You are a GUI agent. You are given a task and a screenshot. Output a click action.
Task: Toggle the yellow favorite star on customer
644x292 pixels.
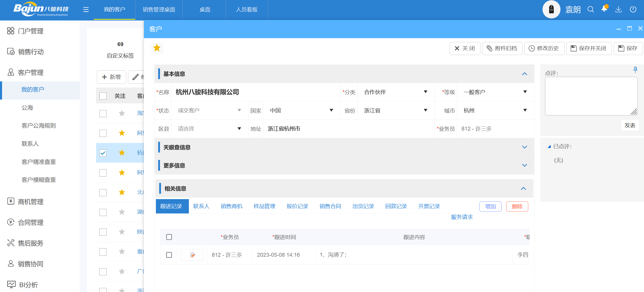[157, 48]
